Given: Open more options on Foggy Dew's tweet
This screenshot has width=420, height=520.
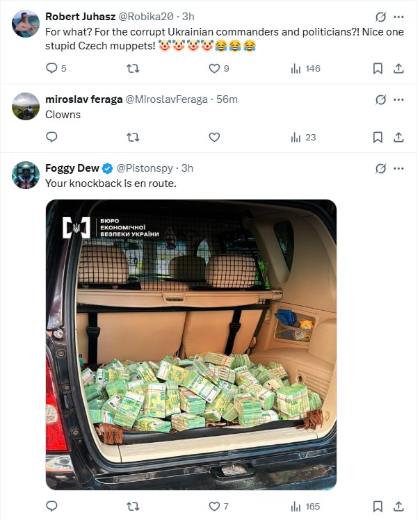Looking at the screenshot, I should 398,168.
